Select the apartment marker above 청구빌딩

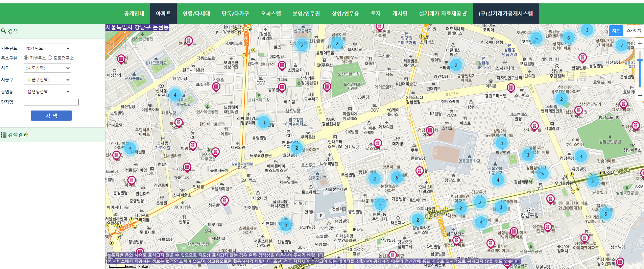(224, 201)
